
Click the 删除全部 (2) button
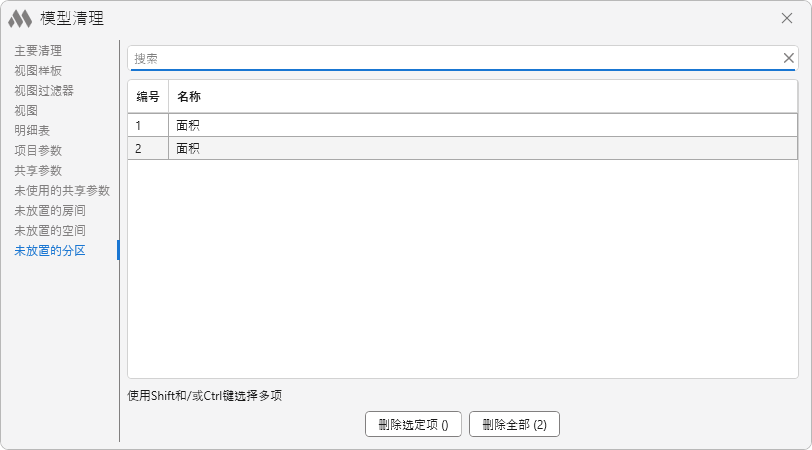pos(514,424)
